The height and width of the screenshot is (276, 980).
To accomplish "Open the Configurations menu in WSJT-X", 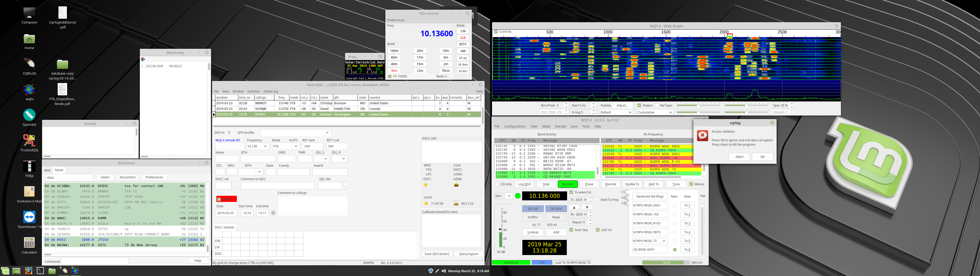I will (515, 126).
